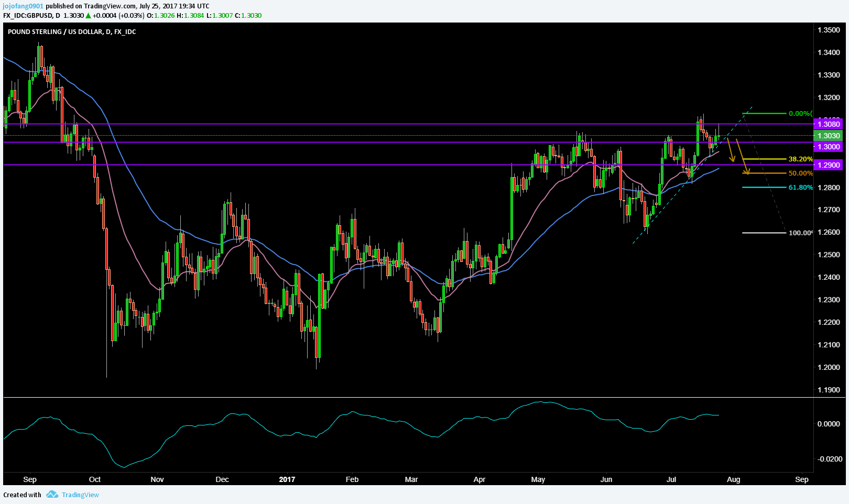Select the 1.2900 purple price label
The image size is (849, 504).
click(x=828, y=165)
